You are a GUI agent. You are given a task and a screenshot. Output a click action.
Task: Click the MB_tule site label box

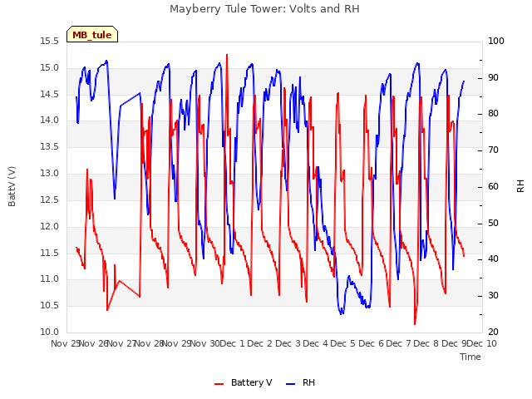tap(92, 34)
